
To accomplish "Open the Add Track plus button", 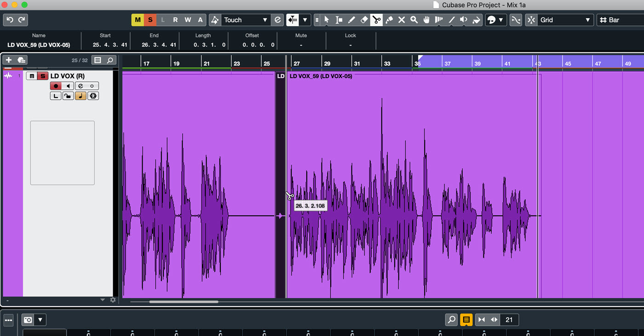I will tap(9, 60).
